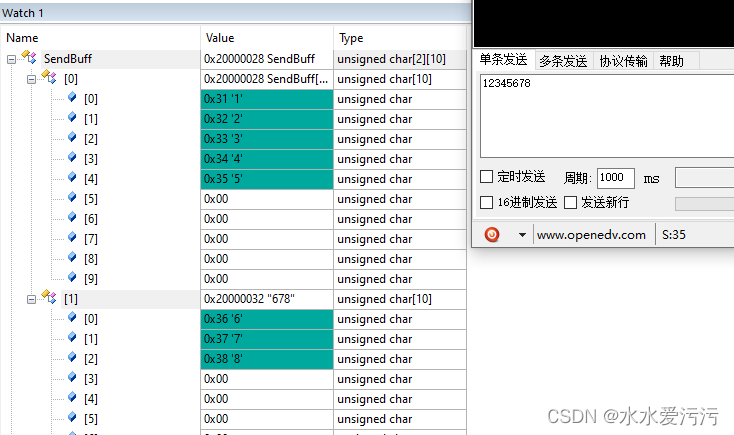Image resolution: width=734 pixels, height=435 pixels.
Task: Click the Value column header
Action: (x=267, y=38)
